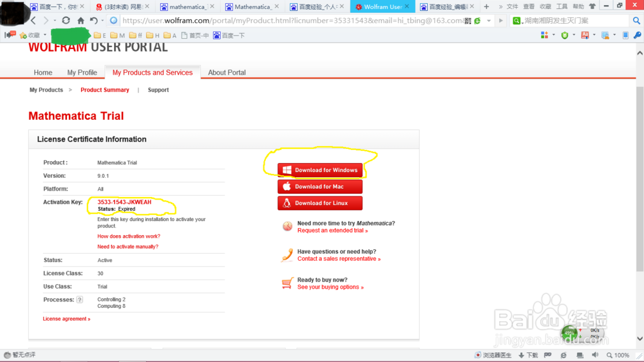Click the comment icon at bottom-left status bar
Image resolution: width=644 pixels, height=362 pixels.
7,355
